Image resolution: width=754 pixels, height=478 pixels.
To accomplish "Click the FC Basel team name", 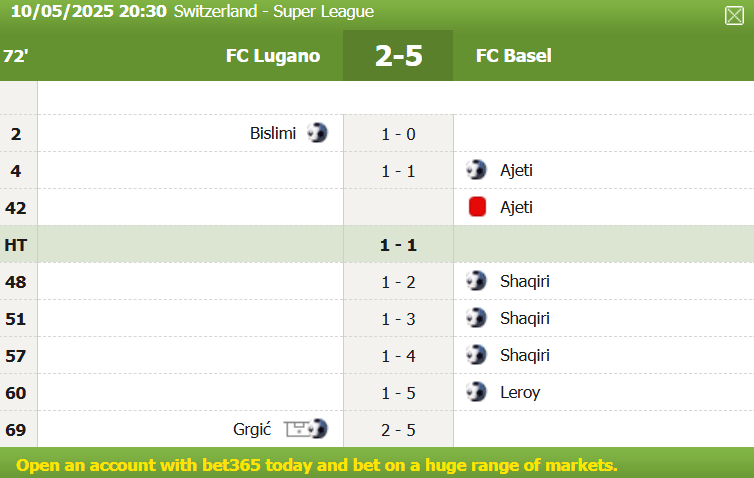I will coord(514,56).
